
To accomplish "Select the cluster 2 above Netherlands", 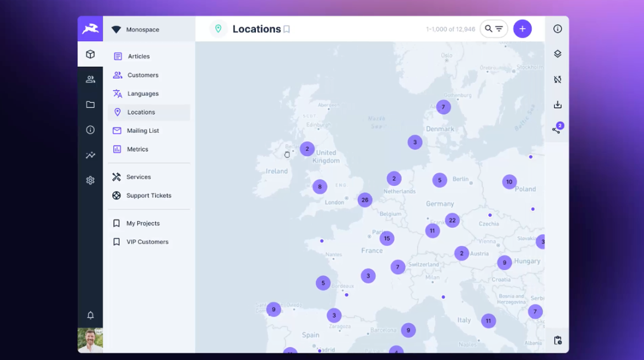I will tap(394, 179).
